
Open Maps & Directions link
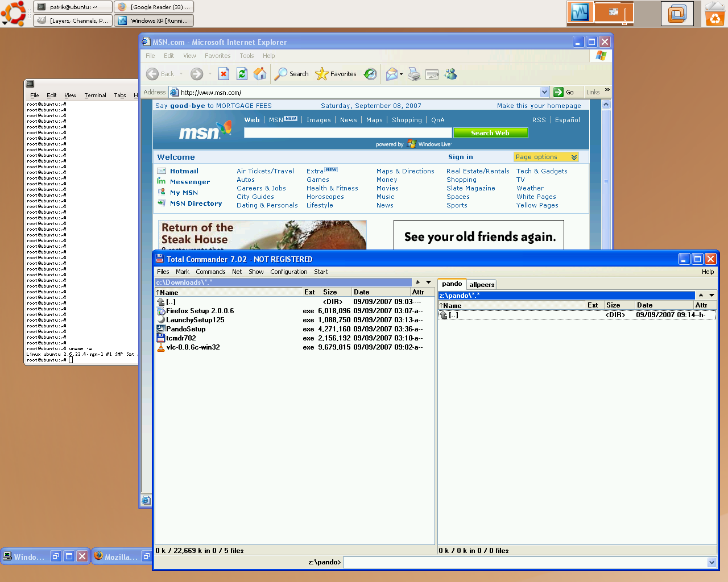[x=405, y=171]
